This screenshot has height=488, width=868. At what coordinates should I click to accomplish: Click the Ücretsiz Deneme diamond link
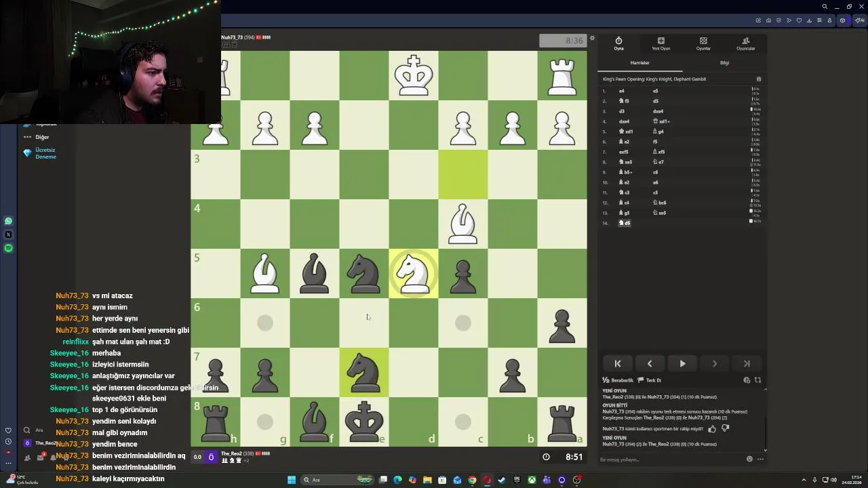click(x=40, y=153)
